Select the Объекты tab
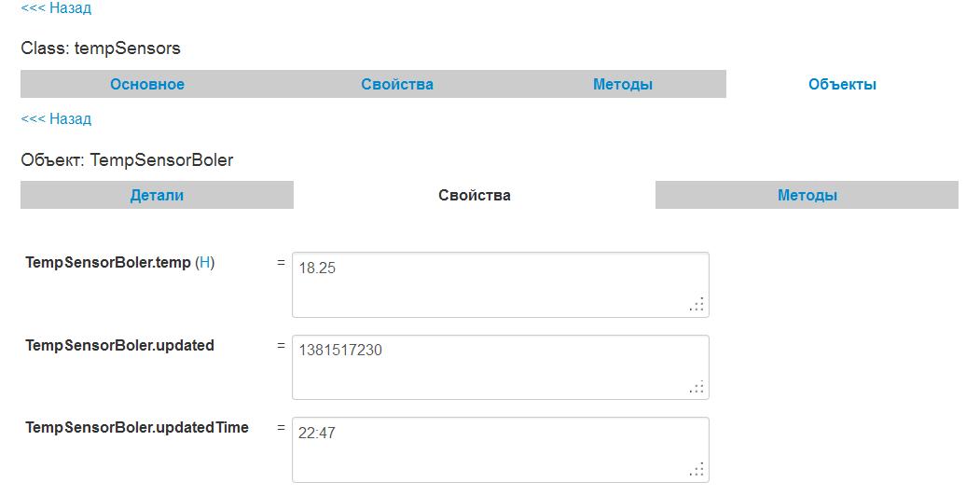Image resolution: width=980 pixels, height=496 pixels. (x=842, y=84)
